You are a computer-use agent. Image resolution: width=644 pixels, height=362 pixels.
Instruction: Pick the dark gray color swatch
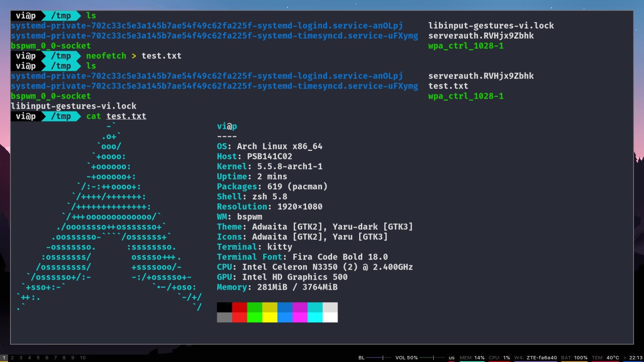pyautogui.click(x=224, y=317)
